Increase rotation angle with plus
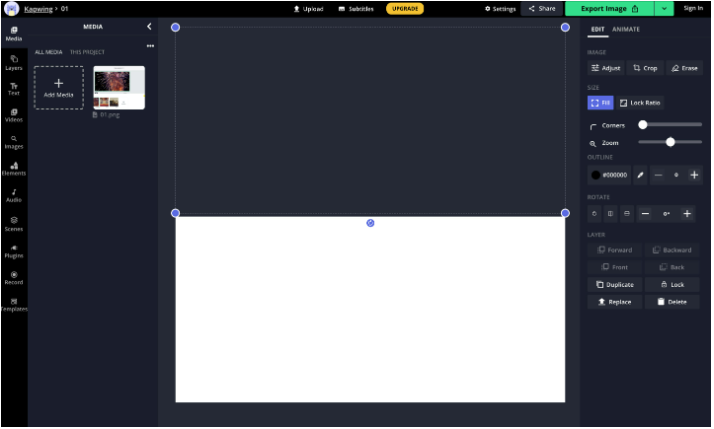Viewport: 714px width, 429px height. pos(687,214)
